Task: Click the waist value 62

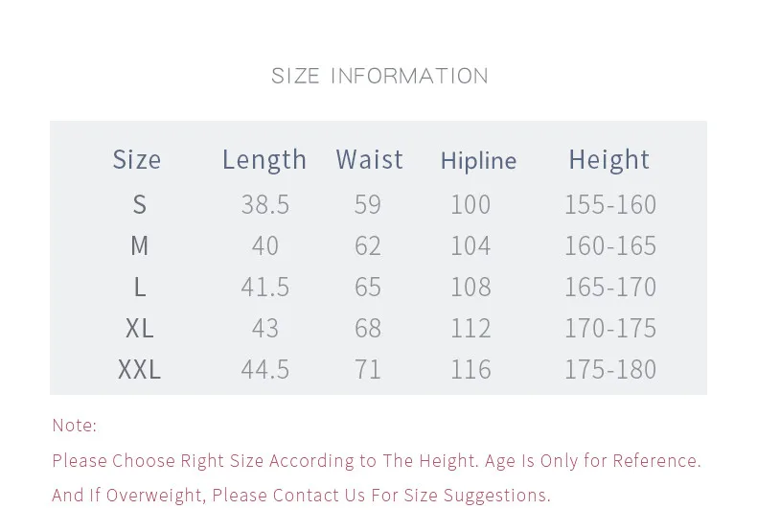Action: 368,245
